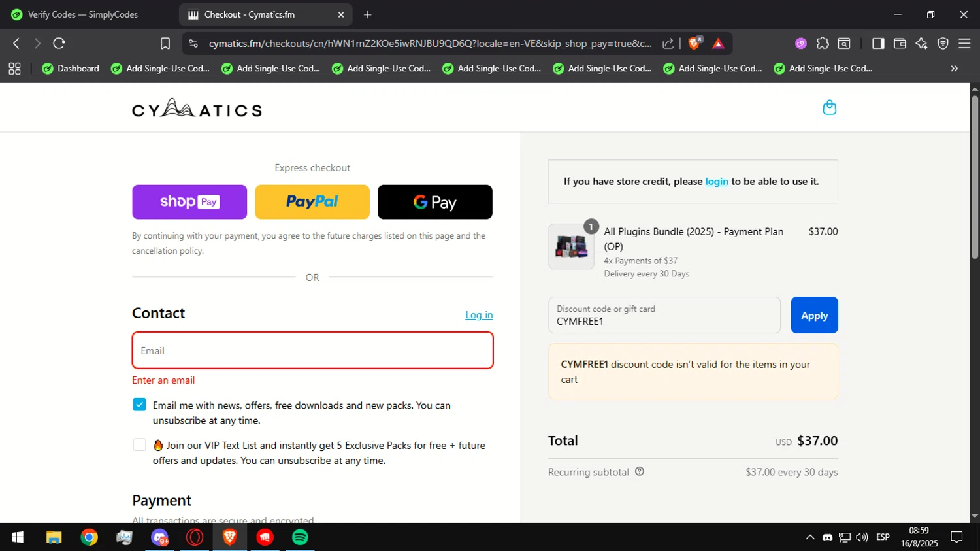The image size is (980, 551).
Task: Reload the checkout page
Action: (x=59, y=43)
